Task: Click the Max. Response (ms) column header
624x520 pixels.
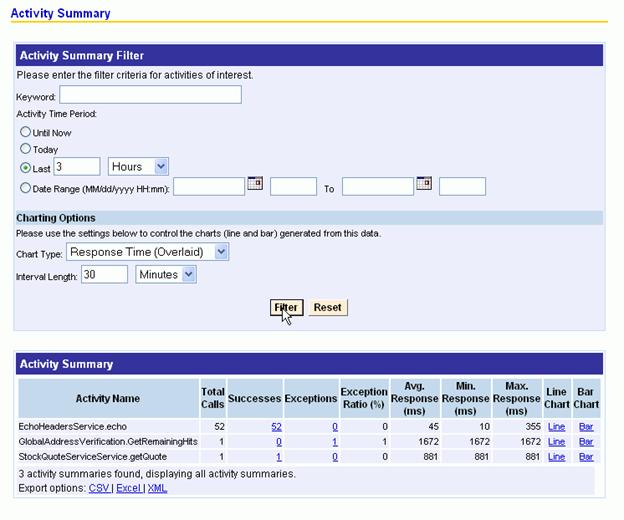Action: 517,398
